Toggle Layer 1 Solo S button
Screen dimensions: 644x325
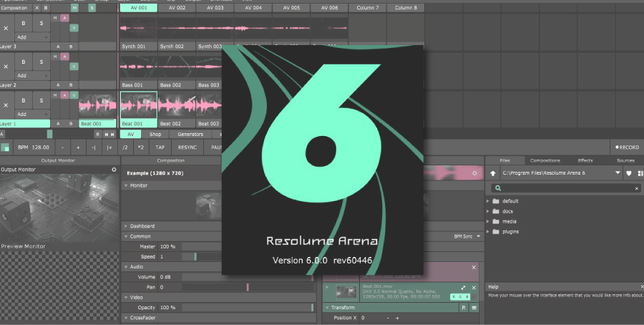[x=41, y=100]
